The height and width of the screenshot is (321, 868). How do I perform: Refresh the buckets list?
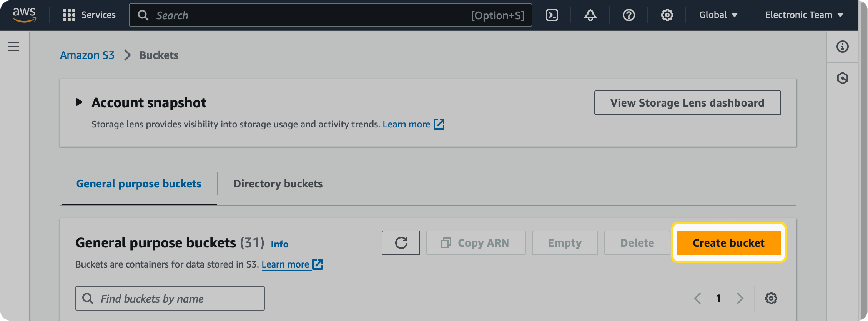click(401, 243)
